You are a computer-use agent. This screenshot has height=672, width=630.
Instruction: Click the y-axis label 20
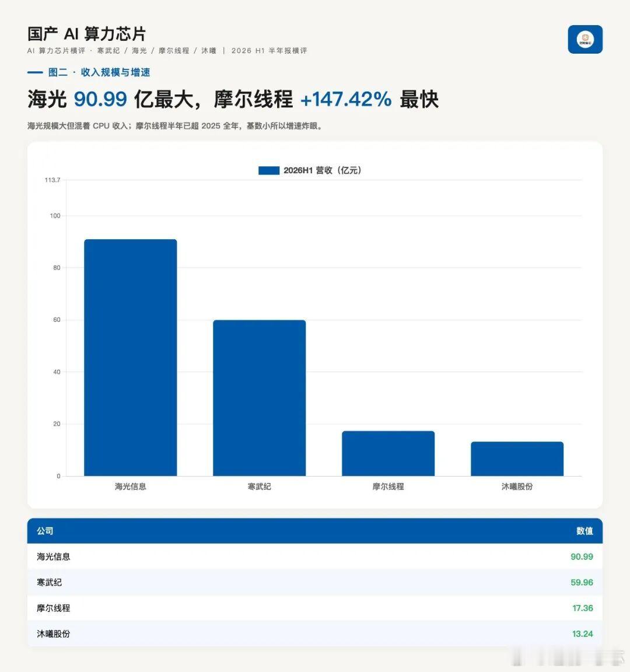point(57,424)
